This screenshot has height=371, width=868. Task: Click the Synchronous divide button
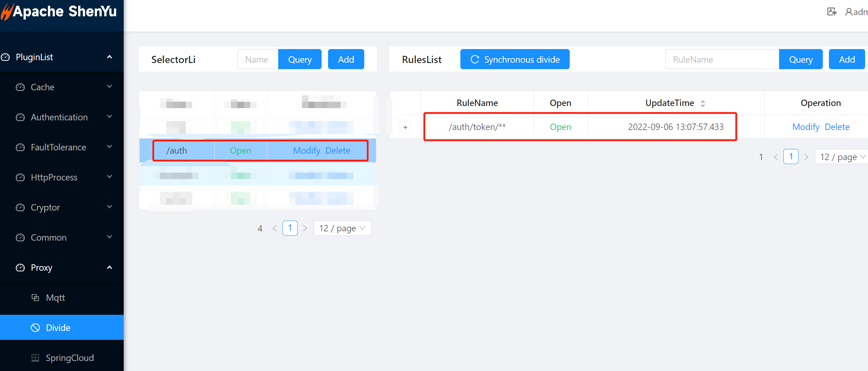tap(514, 59)
